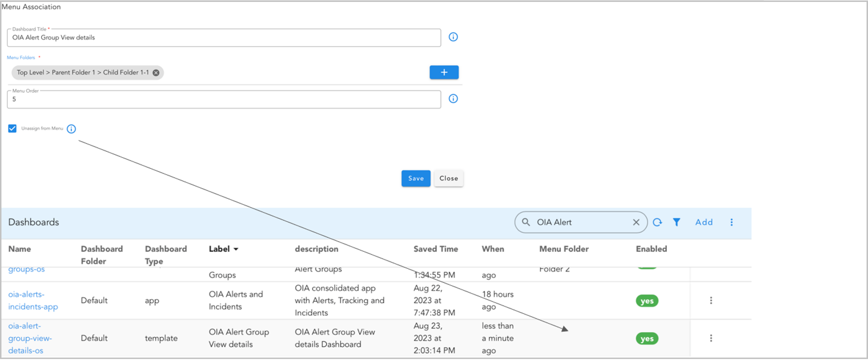The width and height of the screenshot is (868, 360).
Task: Click the blue plus button for menu folders
Action: click(444, 72)
